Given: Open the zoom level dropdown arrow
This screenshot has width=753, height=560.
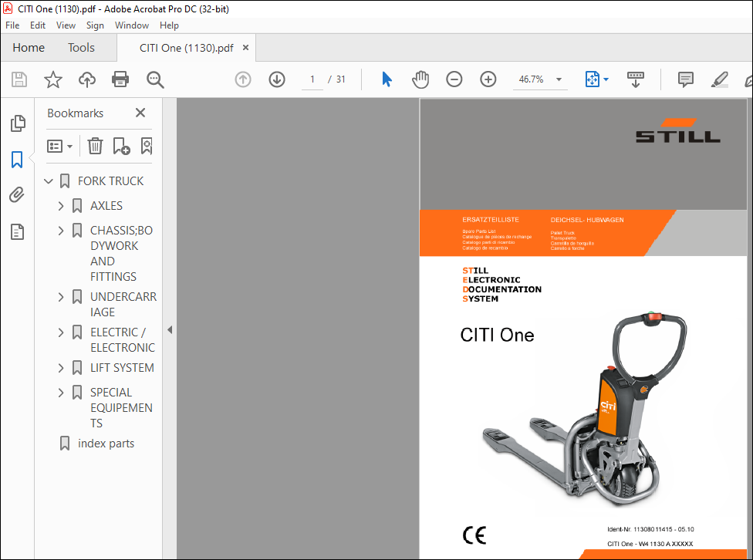Looking at the screenshot, I should tap(559, 79).
